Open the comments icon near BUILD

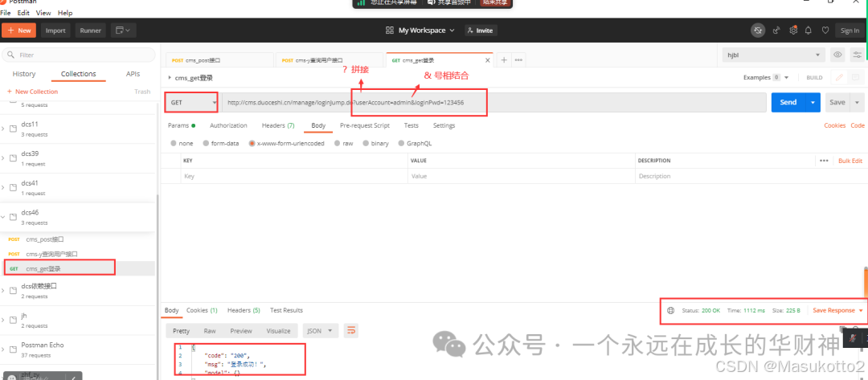point(855,77)
